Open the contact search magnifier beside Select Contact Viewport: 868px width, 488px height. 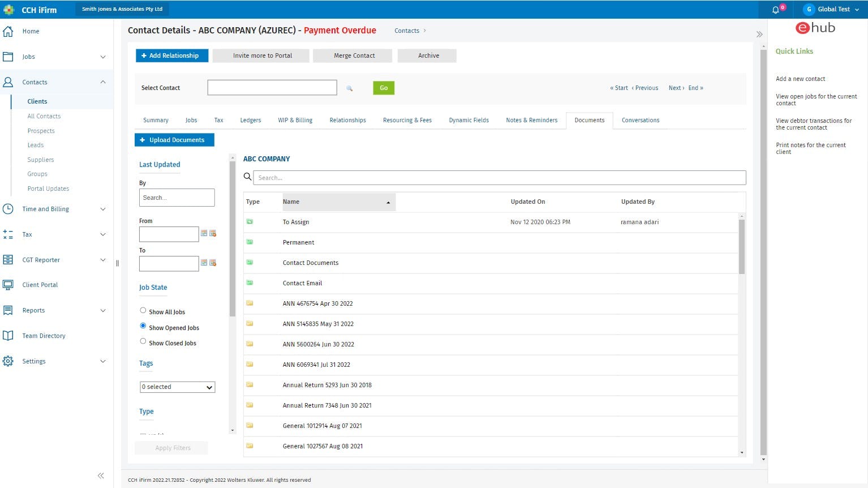(350, 89)
